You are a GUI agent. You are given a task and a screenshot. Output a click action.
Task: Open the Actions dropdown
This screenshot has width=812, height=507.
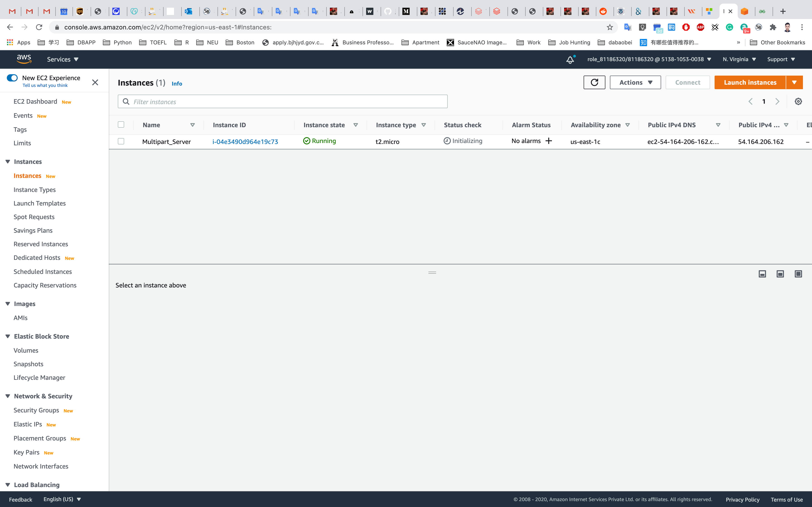635,82
